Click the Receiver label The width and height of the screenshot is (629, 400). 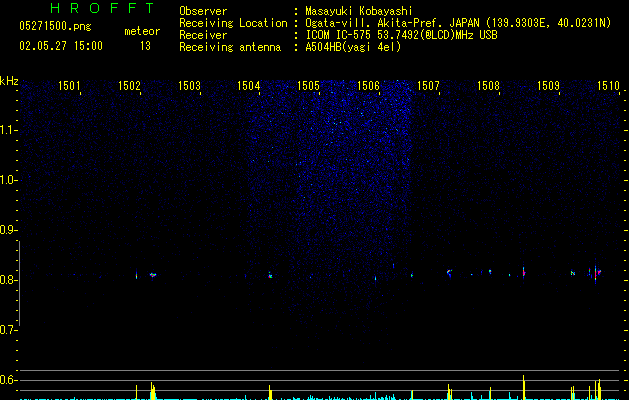pyautogui.click(x=203, y=35)
